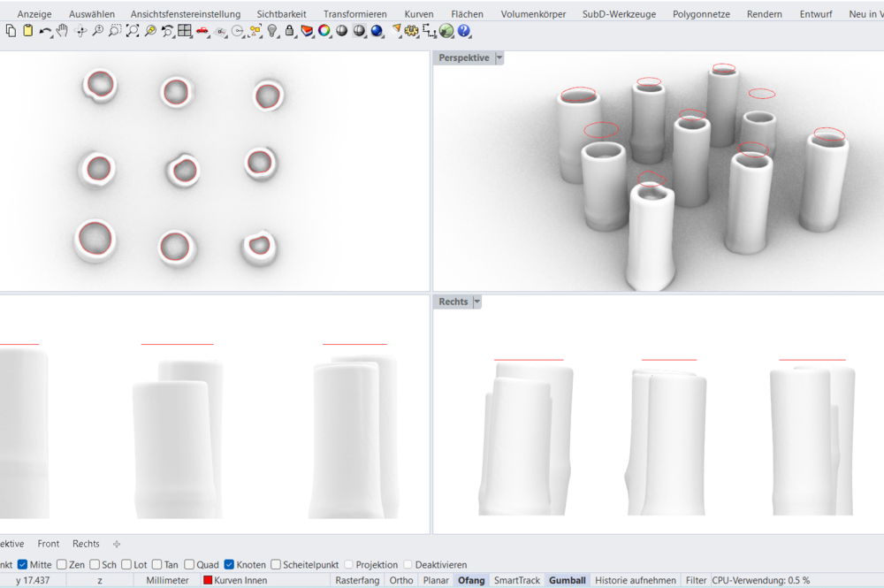Viewport: 884px width, 588px height.
Task: Click the color wheel icon
Action: (x=324, y=31)
